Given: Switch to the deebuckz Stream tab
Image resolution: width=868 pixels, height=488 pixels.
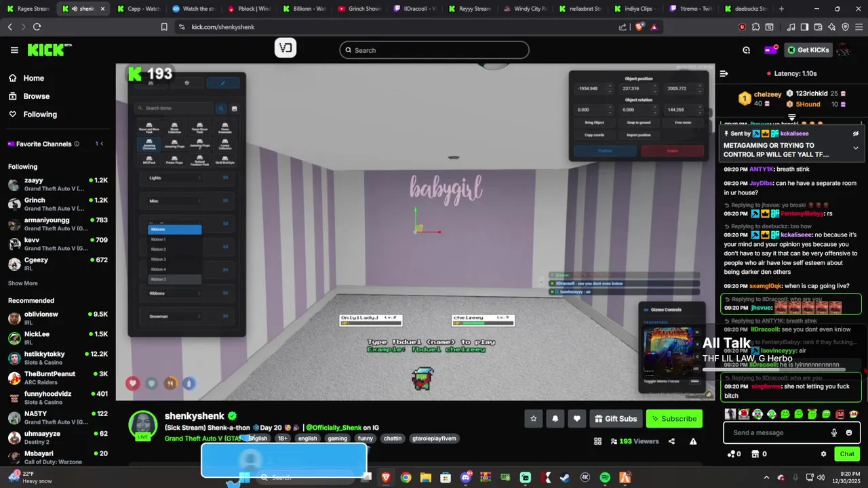Looking at the screenshot, I should tap(745, 9).
